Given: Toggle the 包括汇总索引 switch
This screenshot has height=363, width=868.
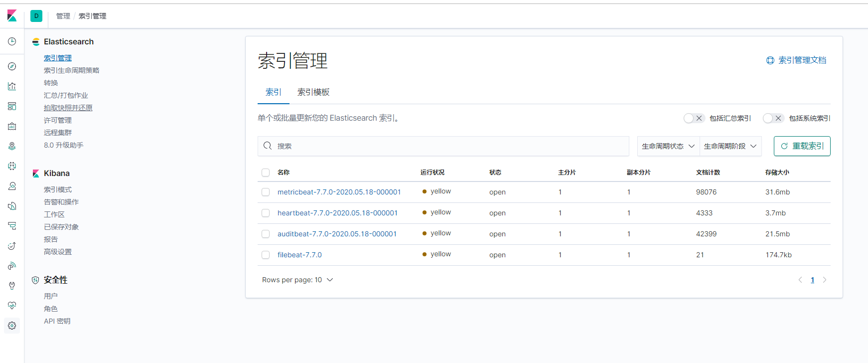Looking at the screenshot, I should (694, 118).
